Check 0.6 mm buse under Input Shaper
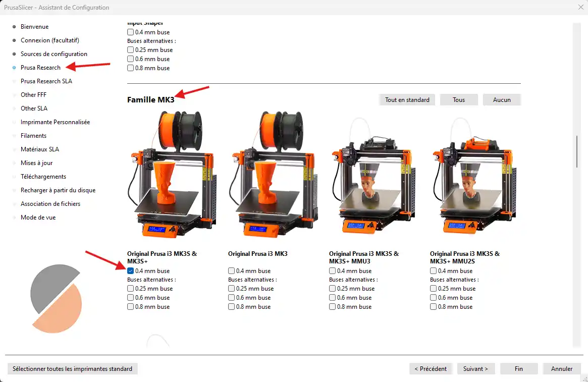Image resolution: width=588 pixels, height=382 pixels. [131, 59]
